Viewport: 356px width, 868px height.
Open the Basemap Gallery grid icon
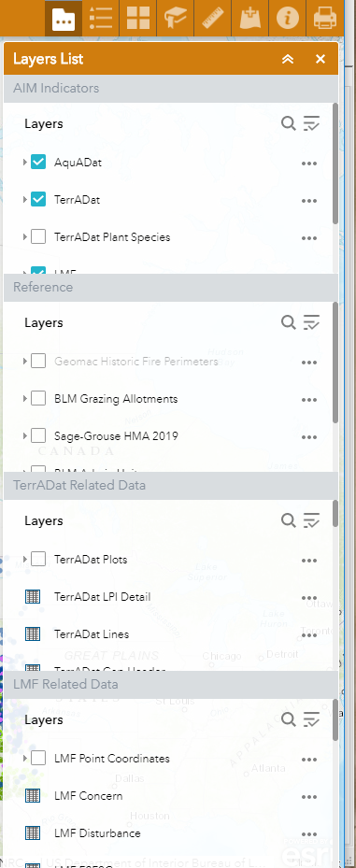click(x=138, y=19)
